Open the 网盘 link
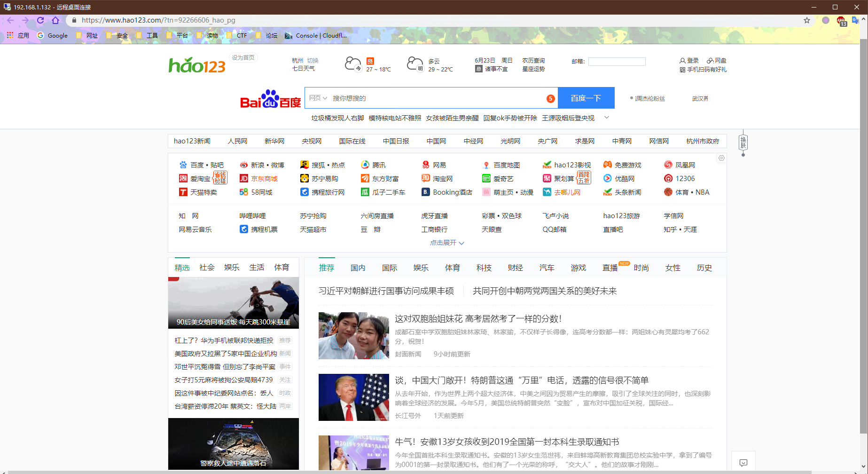Viewport: 868px width, 474px height. pos(717,61)
